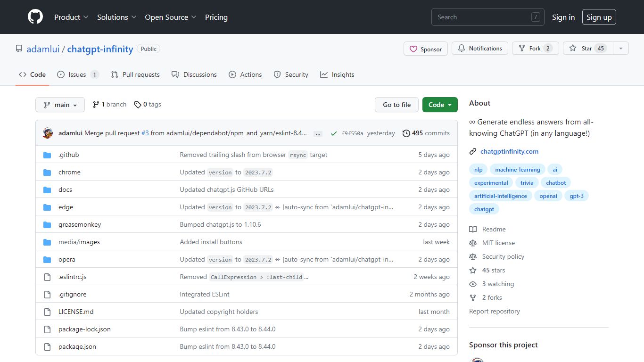Expand the Product navigation menu

pos(71,17)
